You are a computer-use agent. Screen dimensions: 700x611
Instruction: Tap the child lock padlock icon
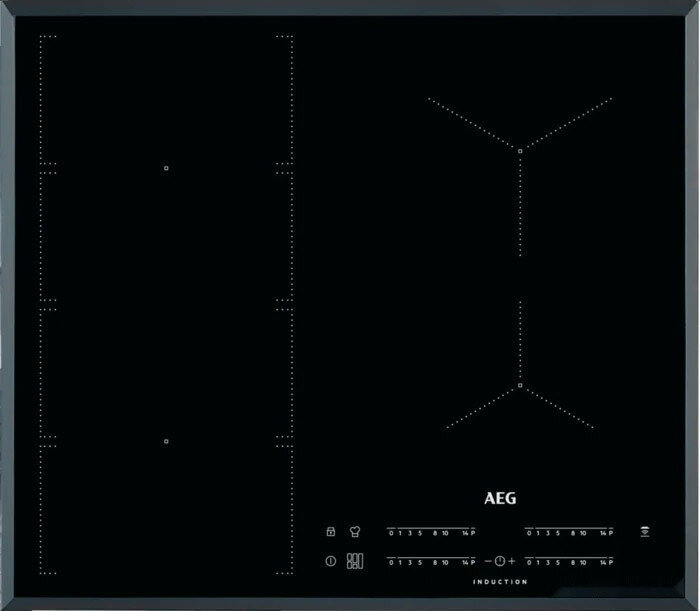[x=331, y=532]
